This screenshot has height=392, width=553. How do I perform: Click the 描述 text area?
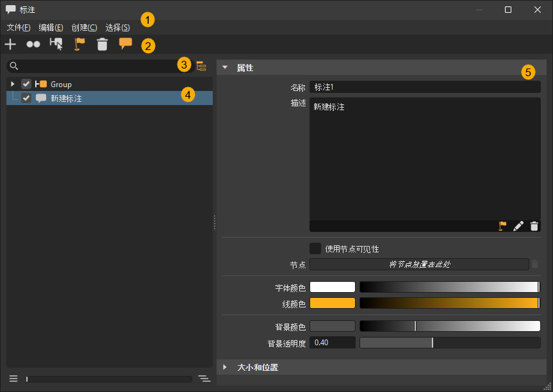[x=425, y=159]
